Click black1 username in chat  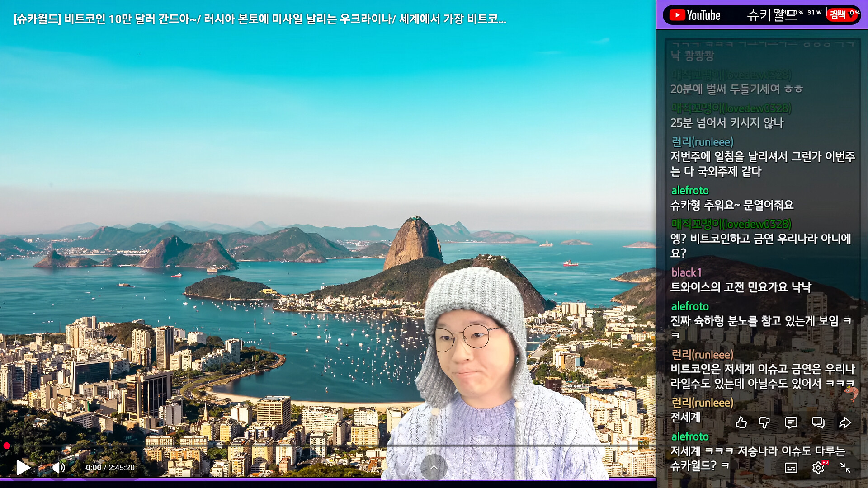[x=686, y=272]
